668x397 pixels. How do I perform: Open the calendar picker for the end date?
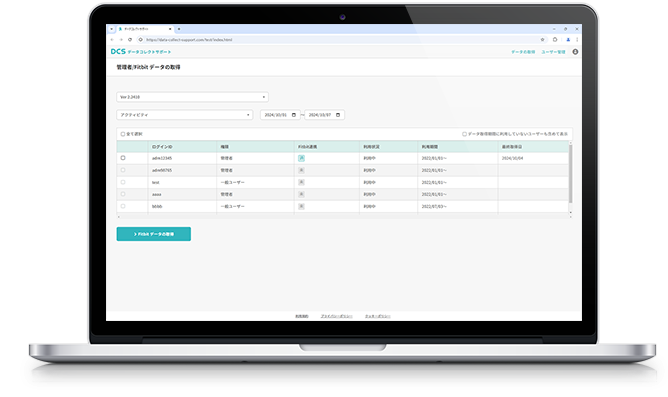[x=338, y=115]
